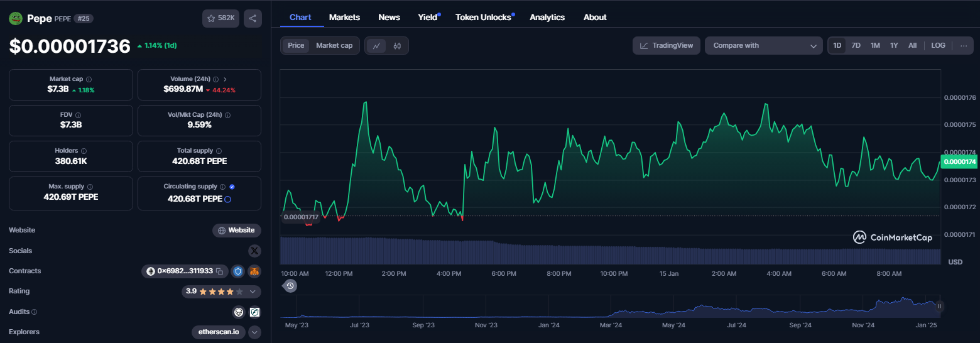Image resolution: width=980 pixels, height=343 pixels.
Task: Click the Pepe frog coin logo
Action: click(x=16, y=18)
